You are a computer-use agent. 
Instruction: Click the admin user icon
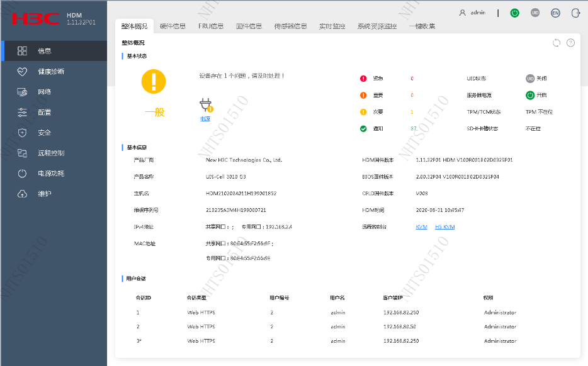click(462, 13)
